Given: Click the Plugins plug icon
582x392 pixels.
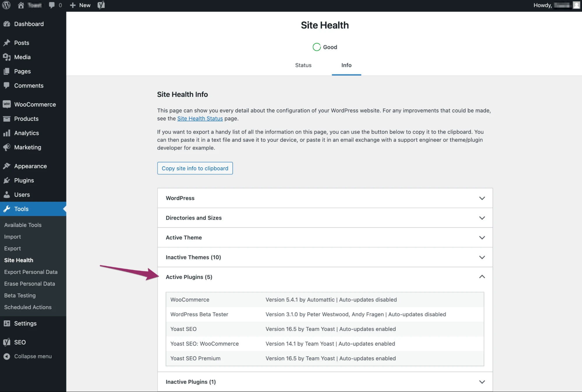Looking at the screenshot, I should click(x=7, y=180).
